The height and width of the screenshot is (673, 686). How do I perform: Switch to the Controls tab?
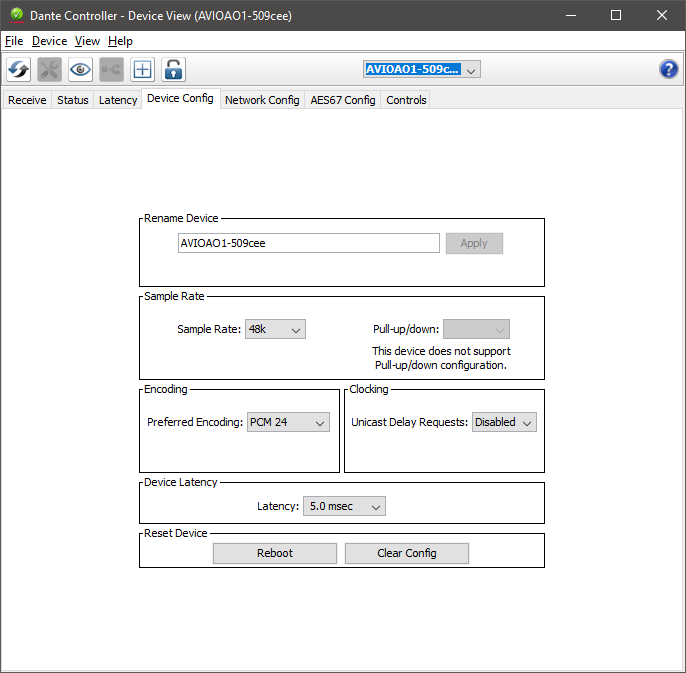[406, 100]
